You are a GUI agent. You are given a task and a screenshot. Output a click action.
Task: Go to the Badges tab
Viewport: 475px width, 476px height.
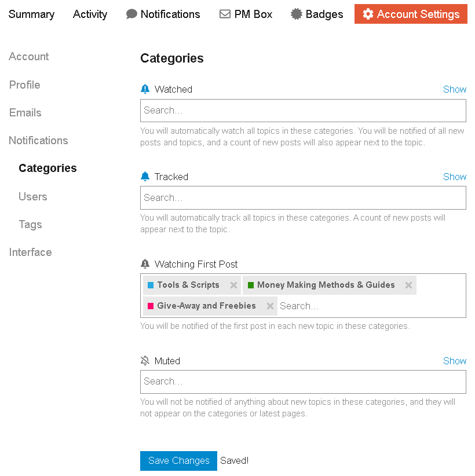tap(317, 14)
